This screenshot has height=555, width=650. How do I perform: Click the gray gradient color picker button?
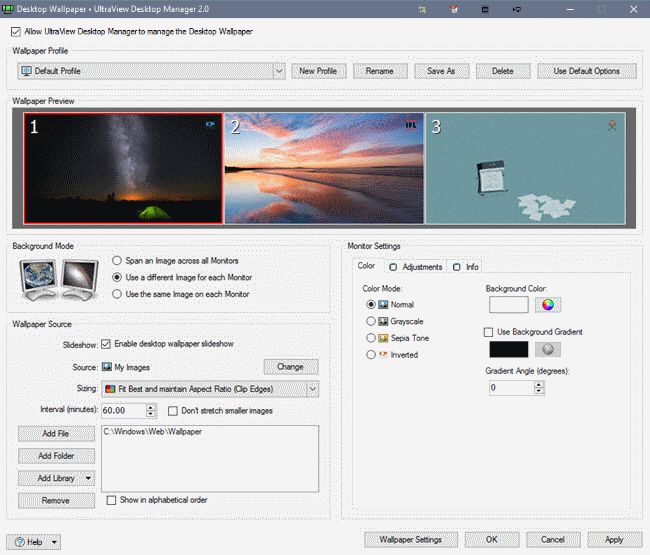click(548, 349)
